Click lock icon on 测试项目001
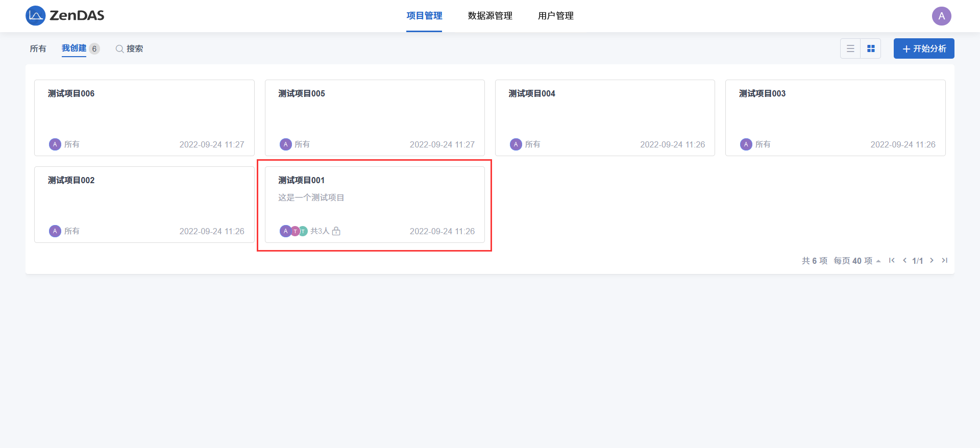This screenshot has width=980, height=448. 336,231
